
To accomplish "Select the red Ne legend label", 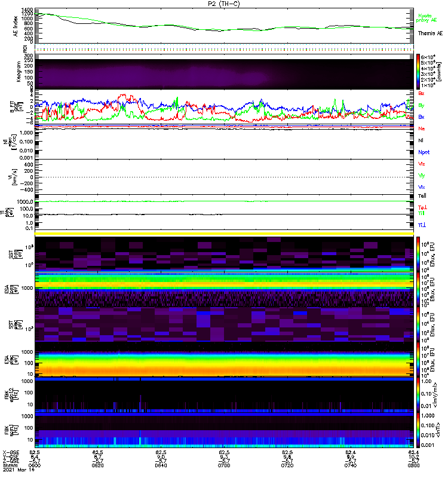I will pyautogui.click(x=422, y=128).
